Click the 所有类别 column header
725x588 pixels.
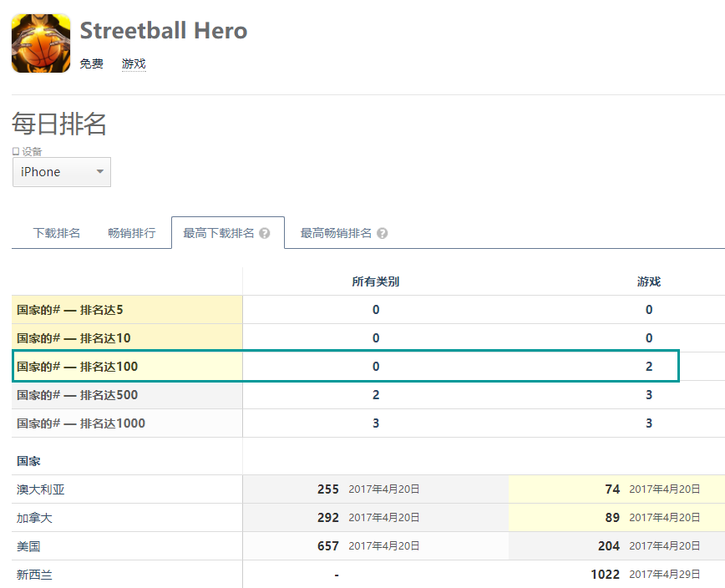click(376, 281)
